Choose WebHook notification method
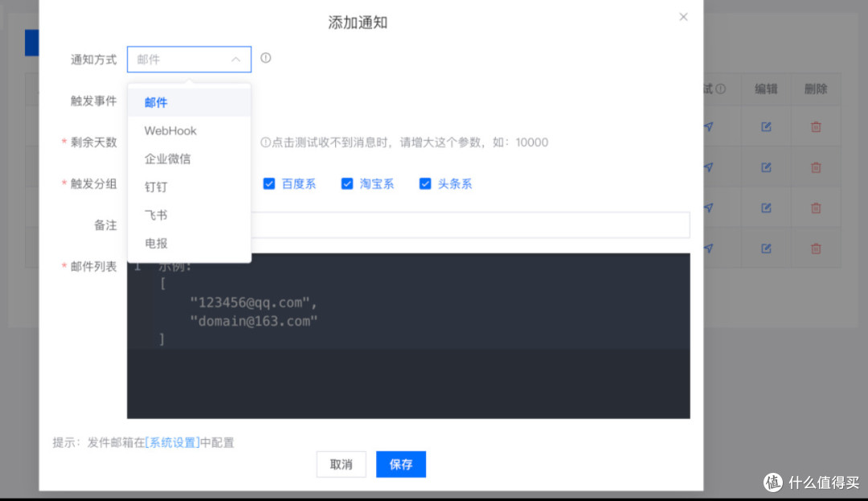 (x=189, y=130)
